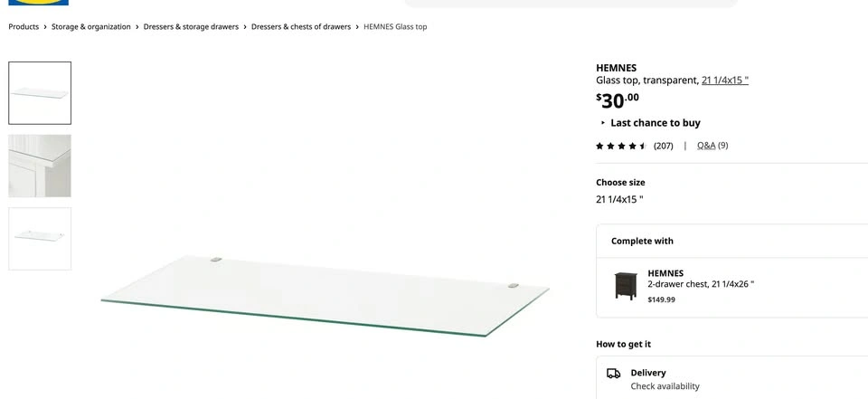Select the second thumbnail showing dresser corner
This screenshot has width=868, height=399.
pos(40,166)
